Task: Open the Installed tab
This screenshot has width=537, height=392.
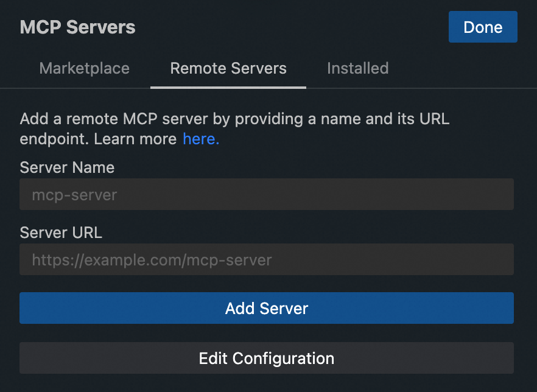Action: coord(357,68)
